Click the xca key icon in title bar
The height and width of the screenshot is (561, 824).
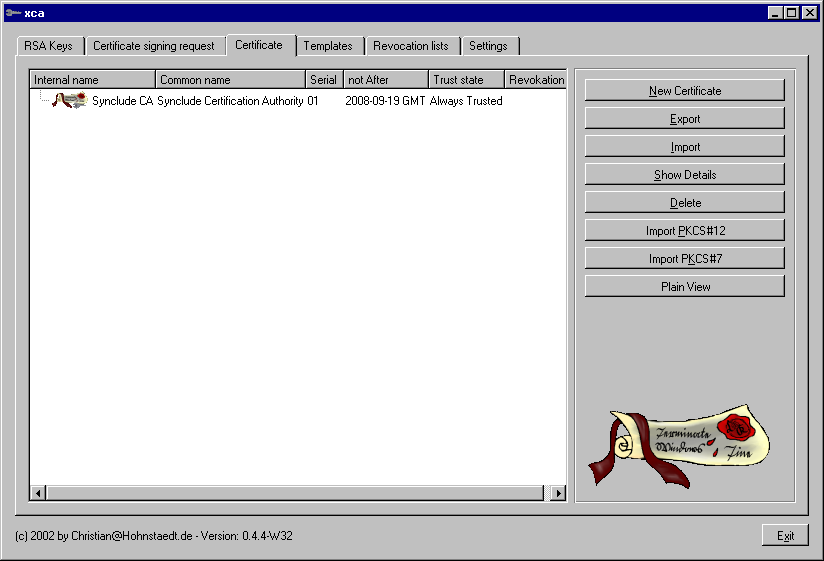pyautogui.click(x=12, y=12)
